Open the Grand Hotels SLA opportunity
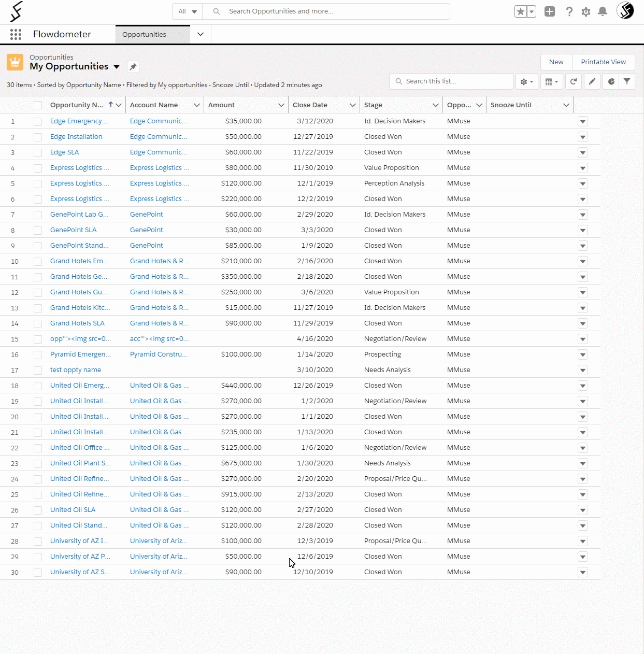This screenshot has width=644, height=654. (x=77, y=323)
